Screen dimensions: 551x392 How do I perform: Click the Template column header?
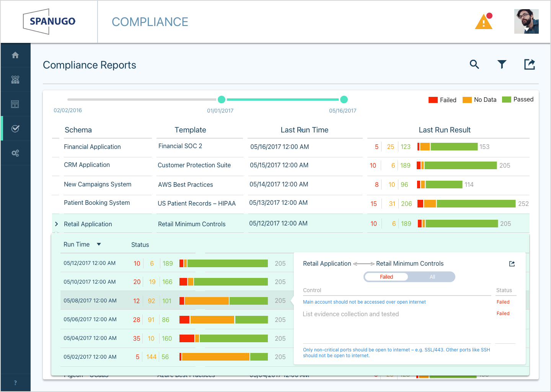[191, 130]
